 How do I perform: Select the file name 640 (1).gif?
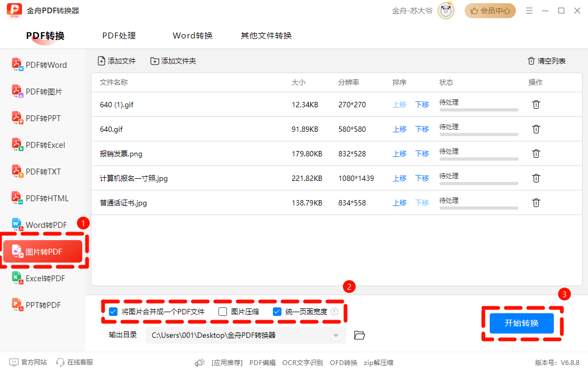[116, 105]
